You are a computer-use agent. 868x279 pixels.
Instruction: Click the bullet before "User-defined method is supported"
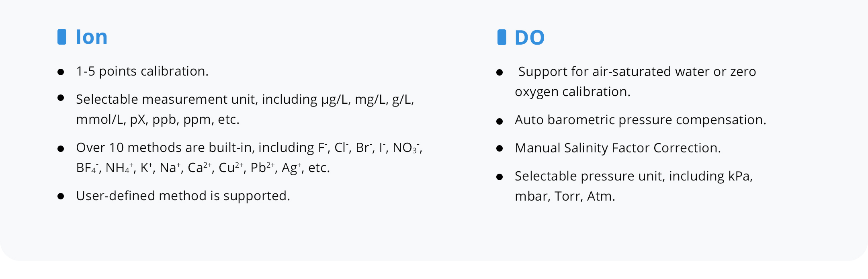[61, 196]
